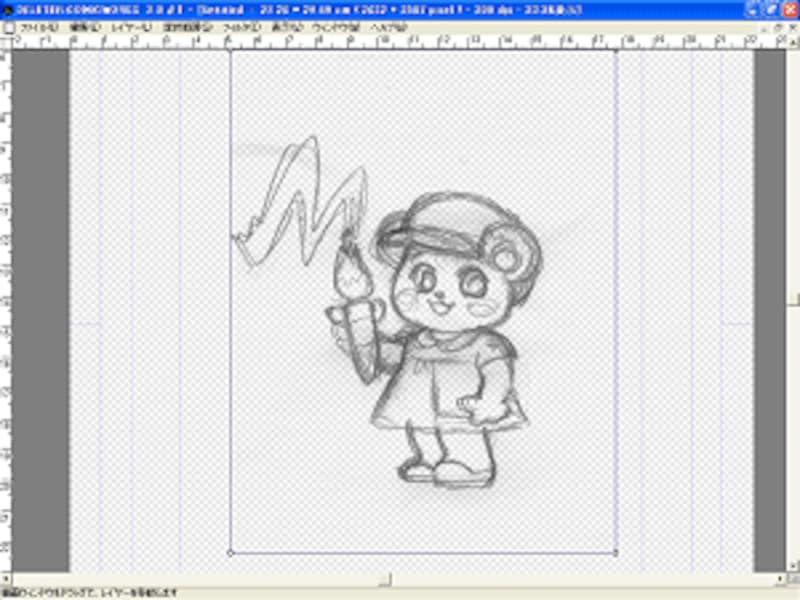Click the ruler origin corner box
This screenshot has width=800, height=600.
(x=6, y=42)
